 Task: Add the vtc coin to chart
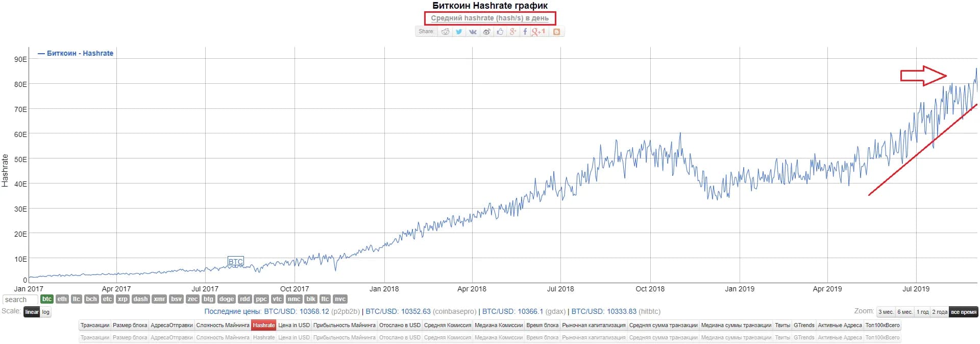pos(277,299)
